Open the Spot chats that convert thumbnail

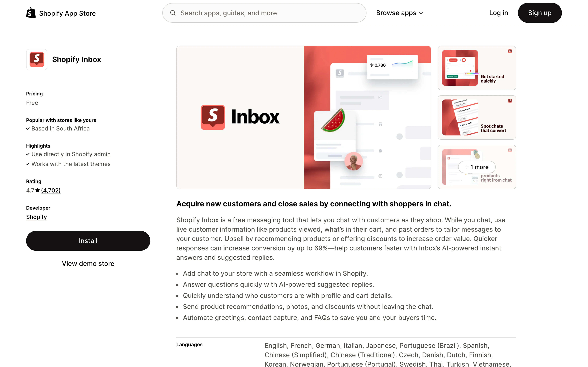coord(477,117)
